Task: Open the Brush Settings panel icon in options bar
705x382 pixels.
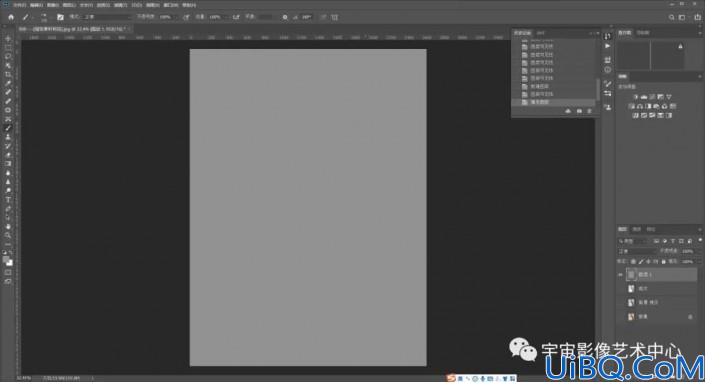Action: click(x=60, y=17)
